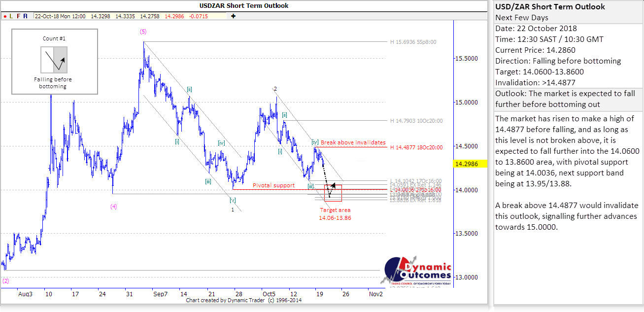The height and width of the screenshot is (312, 644).
Task: Click the red dot indicator in chart toolbar
Action: pos(4,16)
